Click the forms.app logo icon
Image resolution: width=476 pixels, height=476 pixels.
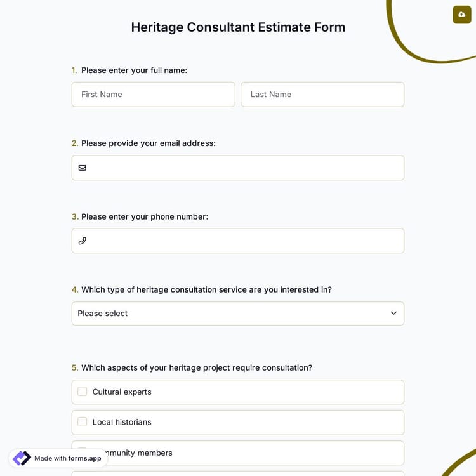[22, 458]
